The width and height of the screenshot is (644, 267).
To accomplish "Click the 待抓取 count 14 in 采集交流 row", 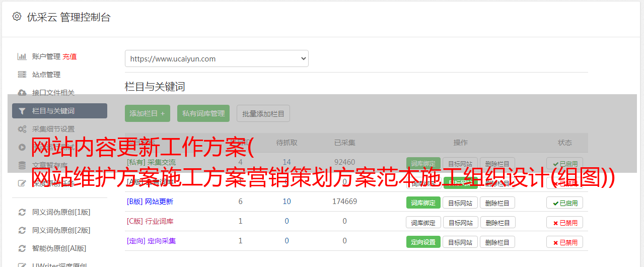I will (287, 162).
